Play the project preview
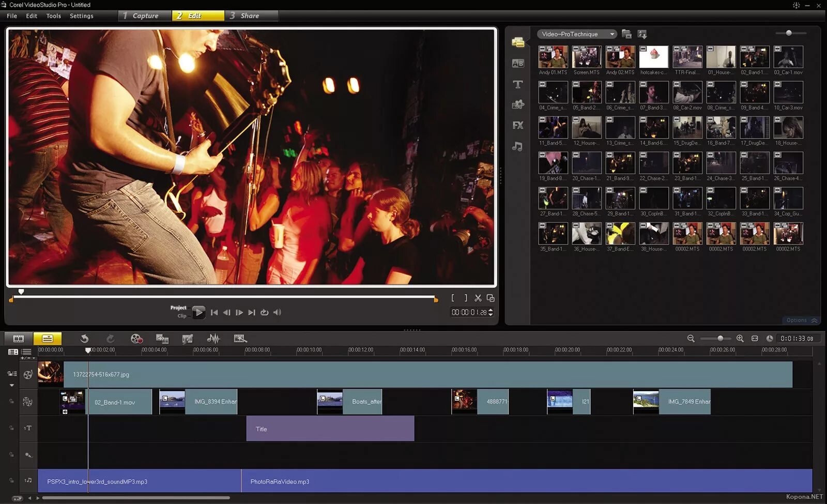The image size is (827, 504). [x=198, y=312]
